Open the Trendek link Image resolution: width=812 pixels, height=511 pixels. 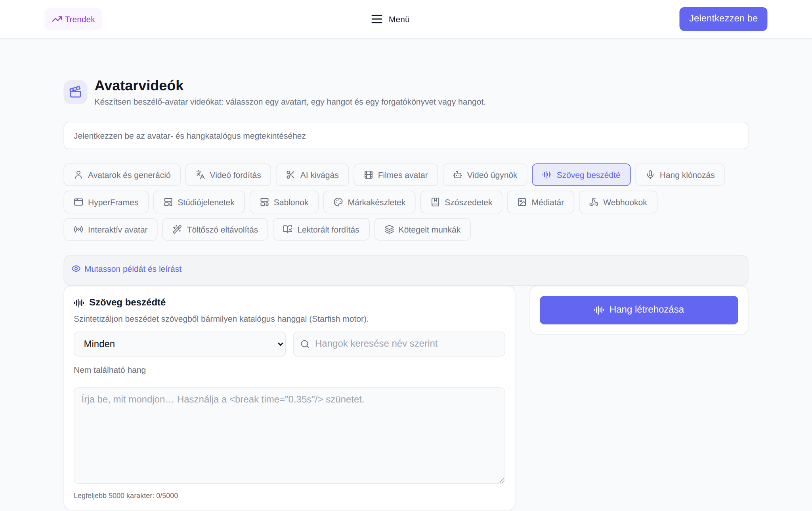coord(73,19)
